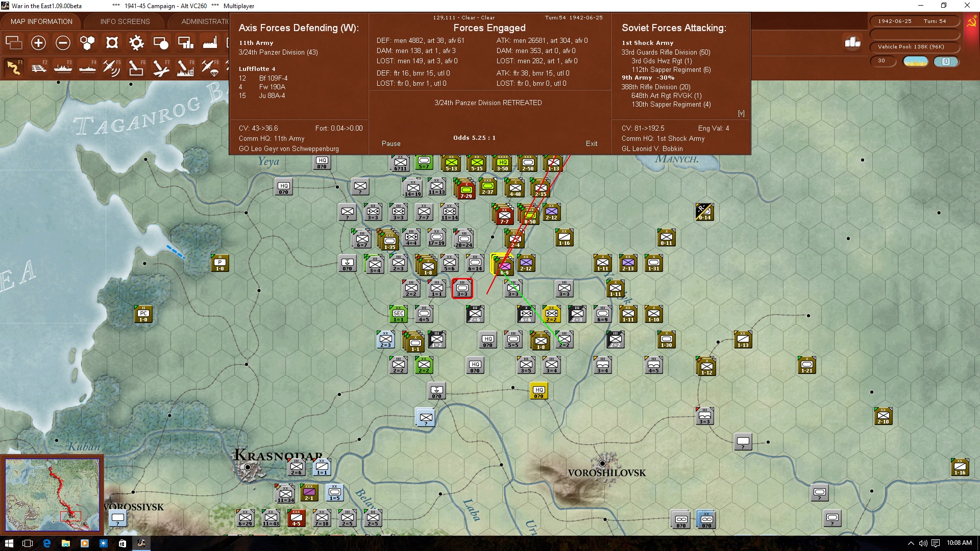Click the value 30 field
Screen dimensions: 980x551
[x=883, y=61]
